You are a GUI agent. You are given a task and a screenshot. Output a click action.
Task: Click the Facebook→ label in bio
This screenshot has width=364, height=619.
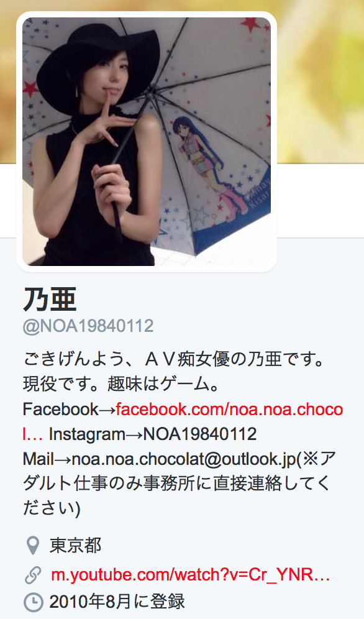click(70, 410)
